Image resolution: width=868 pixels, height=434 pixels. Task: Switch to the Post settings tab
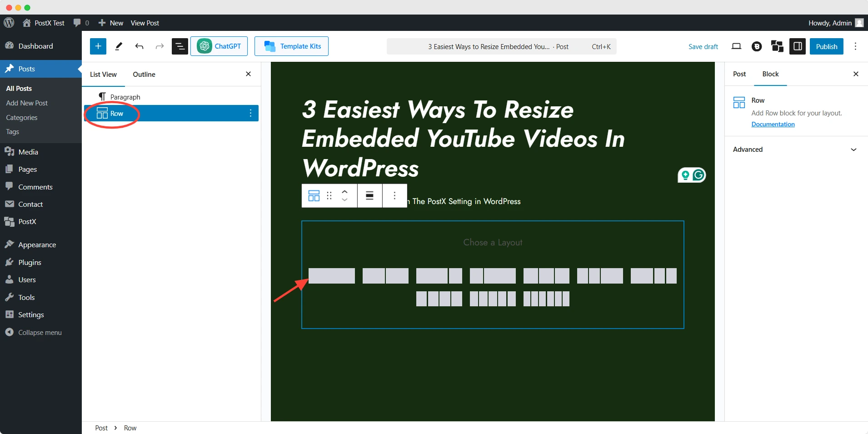click(x=739, y=74)
